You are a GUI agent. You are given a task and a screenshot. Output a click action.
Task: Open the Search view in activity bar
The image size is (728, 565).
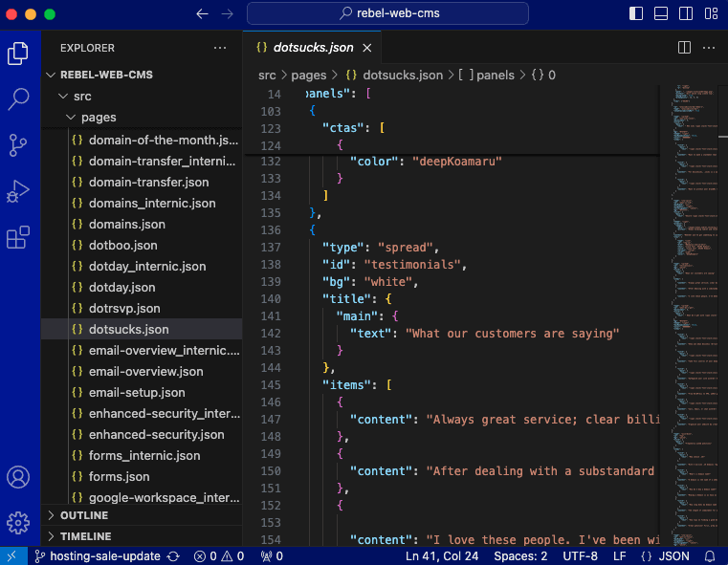coord(18,98)
